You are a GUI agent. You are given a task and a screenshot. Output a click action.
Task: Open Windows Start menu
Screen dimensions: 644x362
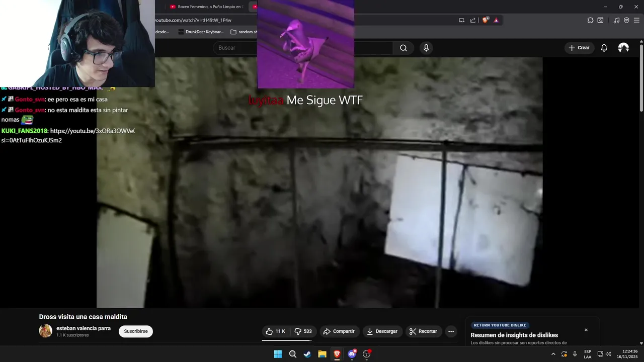(278, 354)
